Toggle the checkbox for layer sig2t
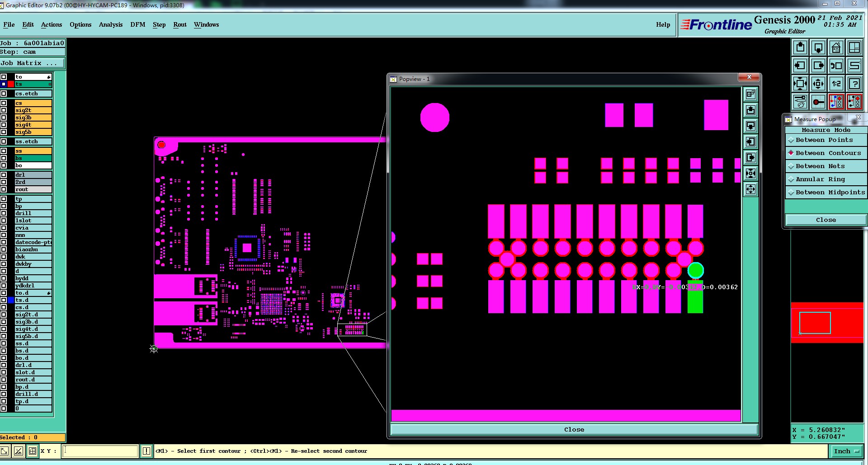Viewport: 868px width, 465px height. [4, 110]
